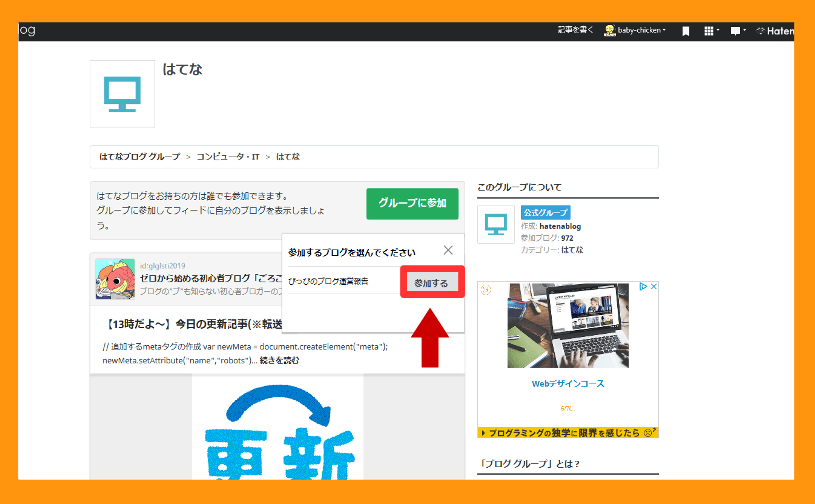815x504 pixels.
Task: Click the ad refresh icon at ad corner
Action: pyautogui.click(x=486, y=290)
